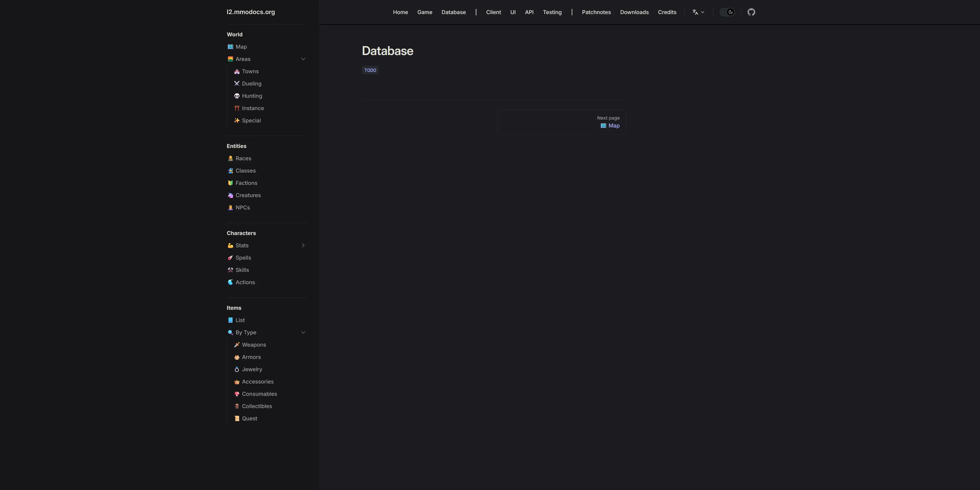Click the Hunting skull icon
This screenshot has height=490, width=980.
(237, 96)
